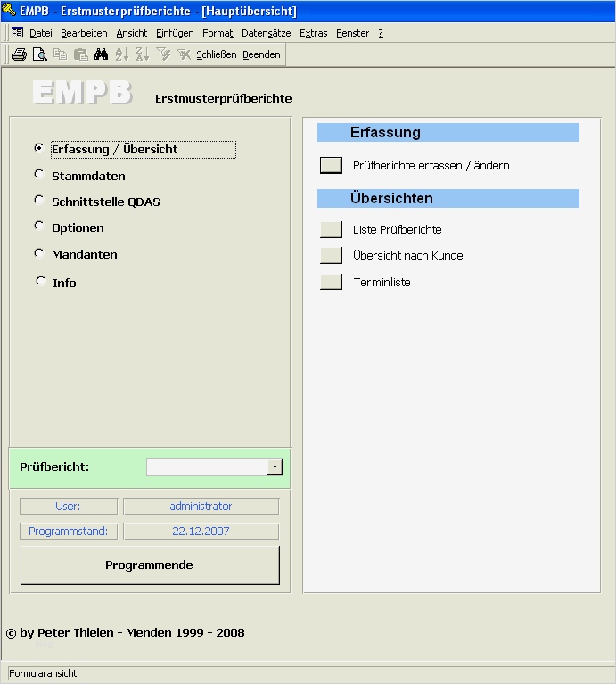Click button beside Übersicht nach Kunde
616x684 pixels.
point(331,256)
